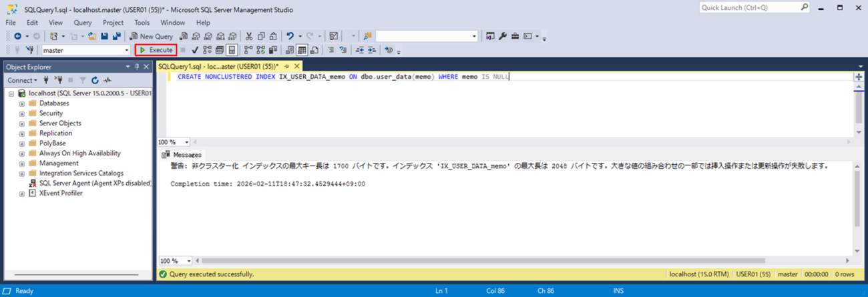The image size is (868, 297).
Task: Click the Database Engine Query icon
Action: click(184, 36)
